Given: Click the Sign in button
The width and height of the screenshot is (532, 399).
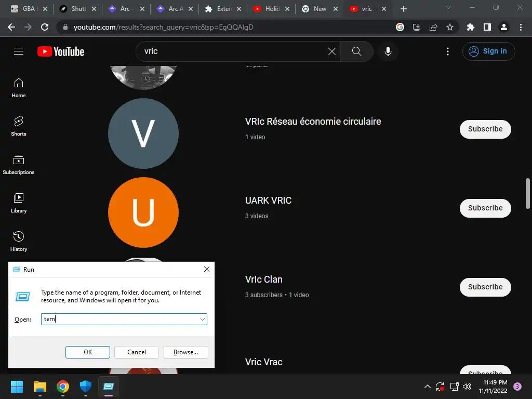Looking at the screenshot, I should tap(488, 51).
